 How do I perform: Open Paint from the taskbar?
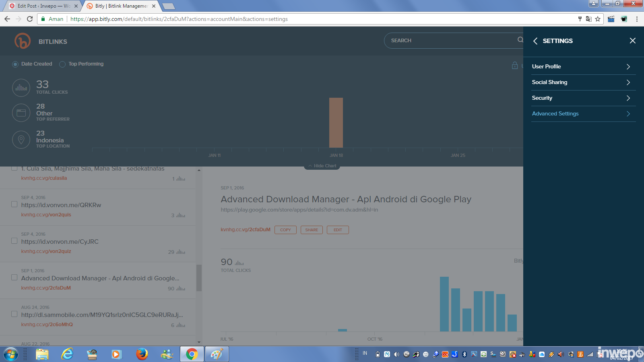pyautogui.click(x=217, y=354)
